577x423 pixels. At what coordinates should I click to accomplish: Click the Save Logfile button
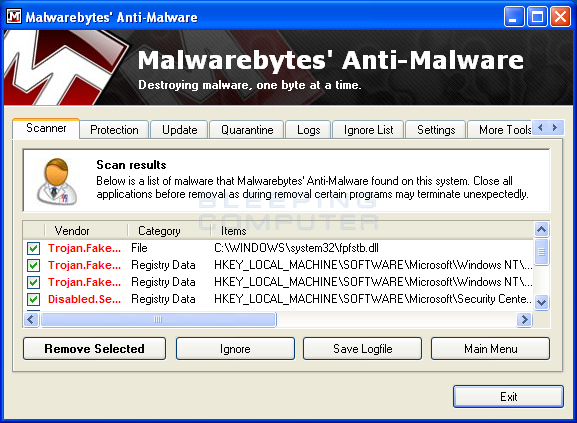click(362, 349)
